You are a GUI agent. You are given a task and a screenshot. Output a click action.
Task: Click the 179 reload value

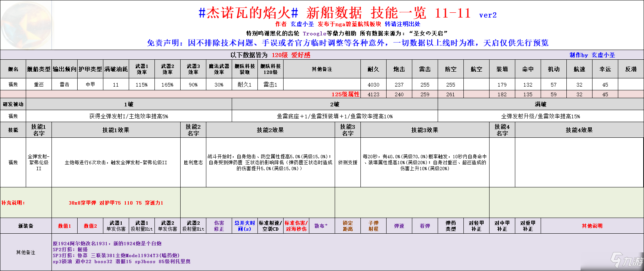[502, 85]
